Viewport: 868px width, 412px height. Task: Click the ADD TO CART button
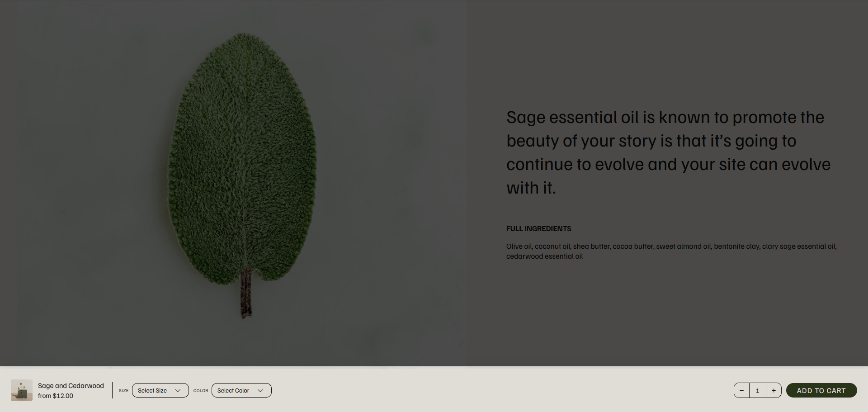(821, 390)
